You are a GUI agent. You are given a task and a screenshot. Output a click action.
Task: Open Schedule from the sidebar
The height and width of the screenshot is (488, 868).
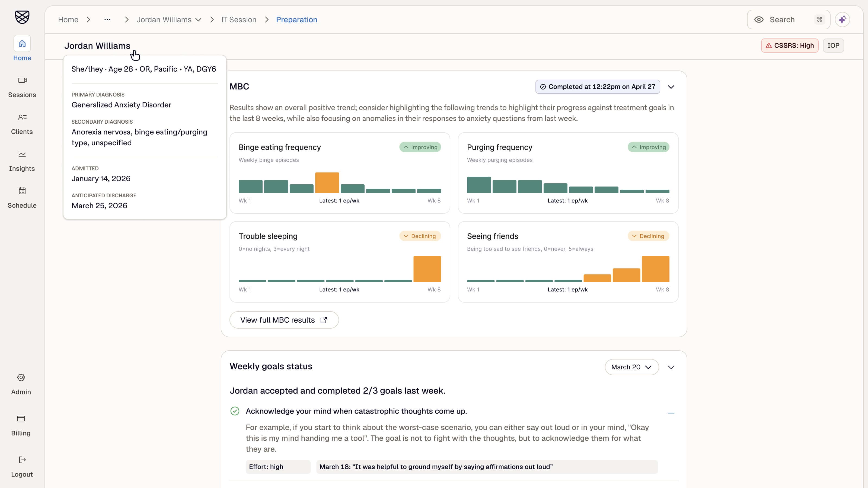pyautogui.click(x=22, y=197)
